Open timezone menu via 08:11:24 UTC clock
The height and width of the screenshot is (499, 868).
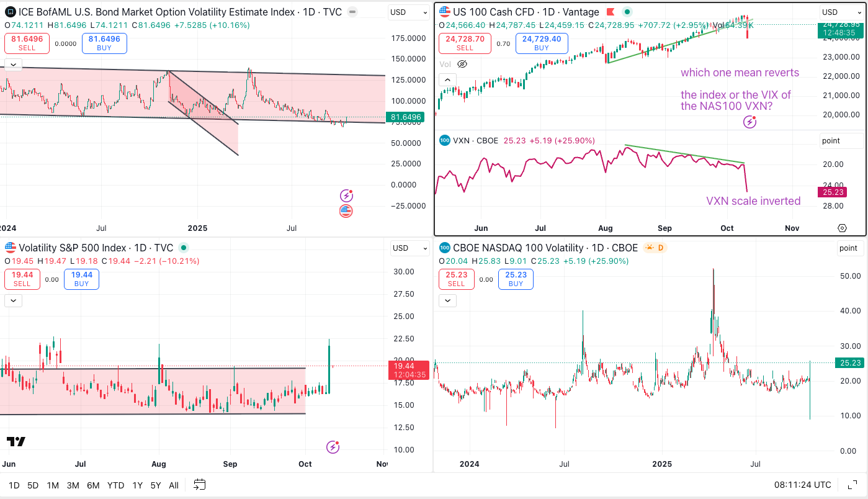802,485
